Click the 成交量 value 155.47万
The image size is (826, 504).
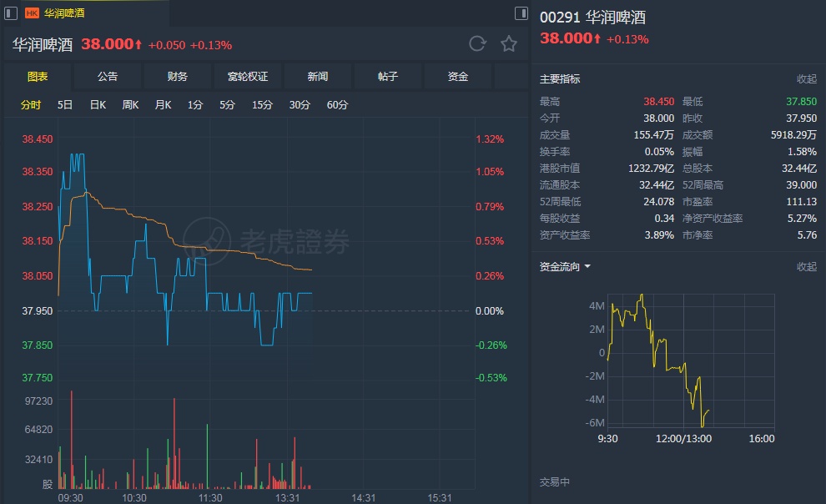click(653, 135)
